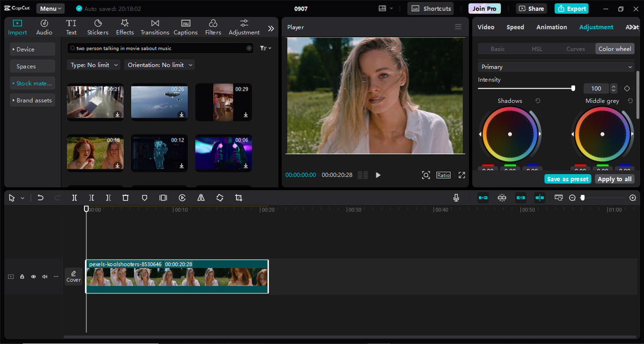The width and height of the screenshot is (644, 344).
Task: Download the 00:12 stock clip
Action: [x=182, y=166]
